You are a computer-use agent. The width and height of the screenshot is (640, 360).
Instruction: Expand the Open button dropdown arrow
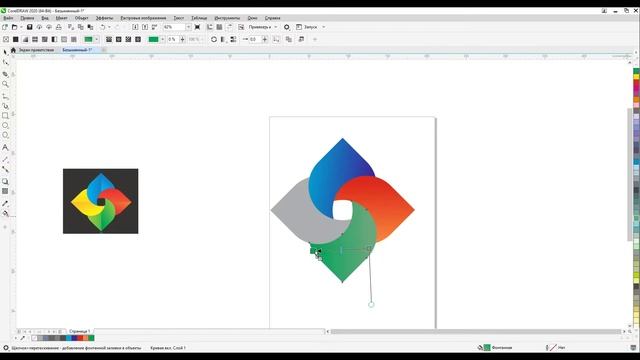point(21,27)
